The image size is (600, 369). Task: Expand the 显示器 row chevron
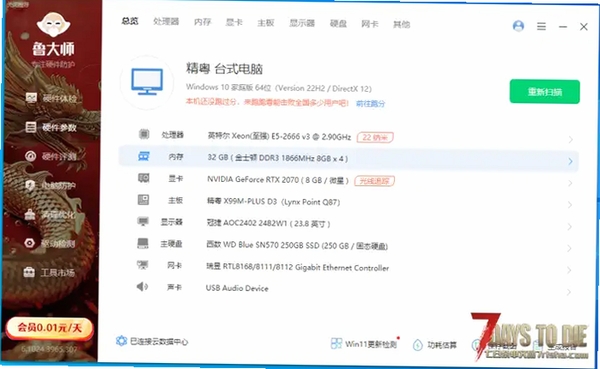(569, 227)
